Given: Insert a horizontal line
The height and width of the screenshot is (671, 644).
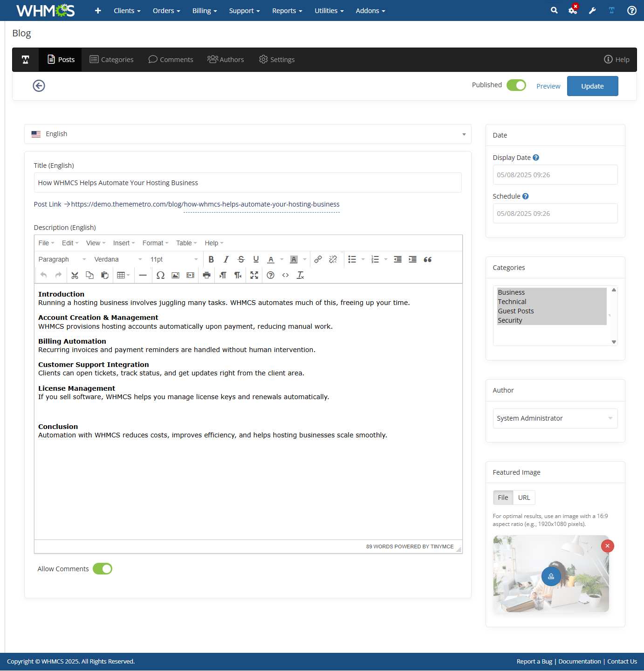Looking at the screenshot, I should (143, 275).
